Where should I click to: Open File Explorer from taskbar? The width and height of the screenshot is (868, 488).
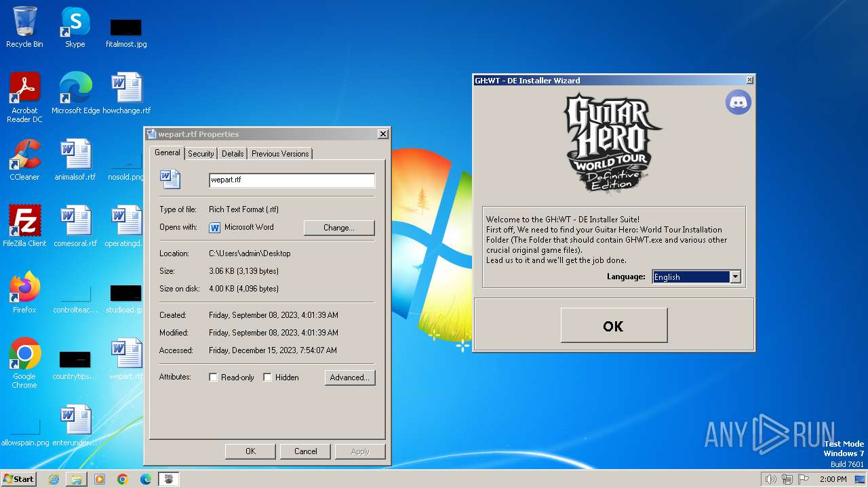tap(77, 479)
